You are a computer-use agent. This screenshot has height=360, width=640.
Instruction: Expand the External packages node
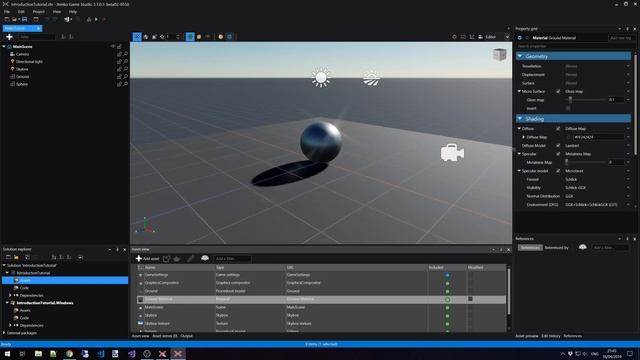pyautogui.click(x=4, y=333)
